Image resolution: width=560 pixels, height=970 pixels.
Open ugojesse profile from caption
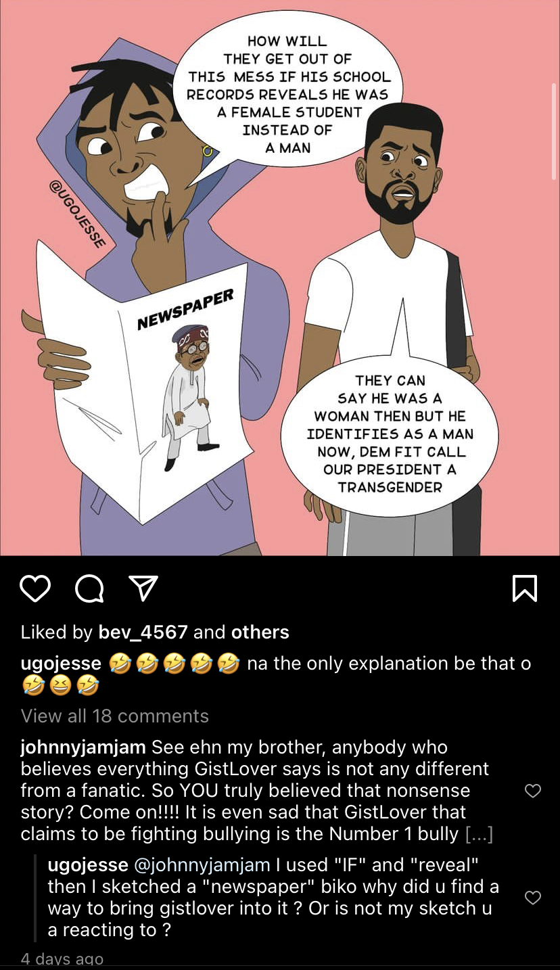pyautogui.click(x=61, y=664)
